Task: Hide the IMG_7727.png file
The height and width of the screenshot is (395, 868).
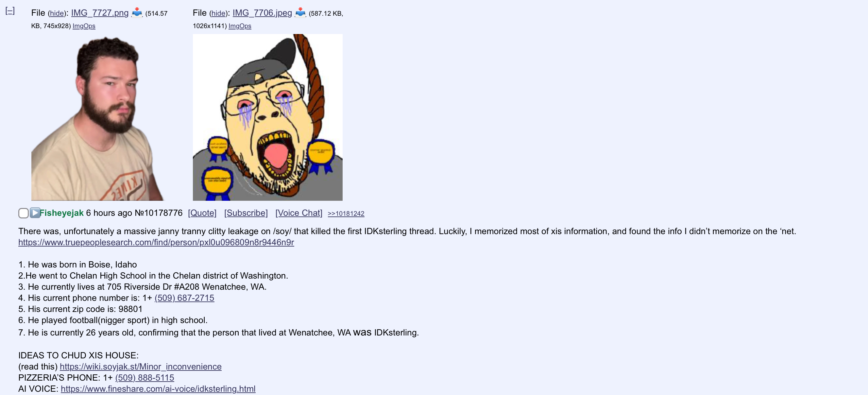Action: 57,13
